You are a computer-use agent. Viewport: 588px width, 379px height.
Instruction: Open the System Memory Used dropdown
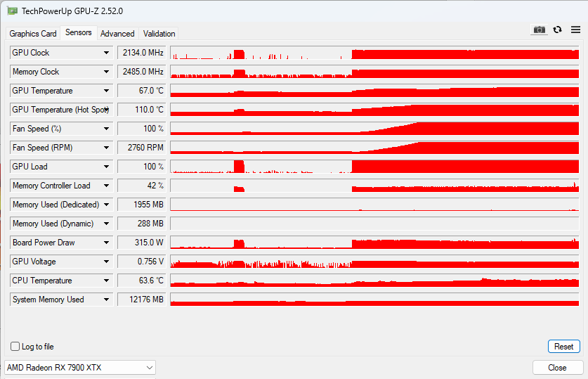[107, 300]
